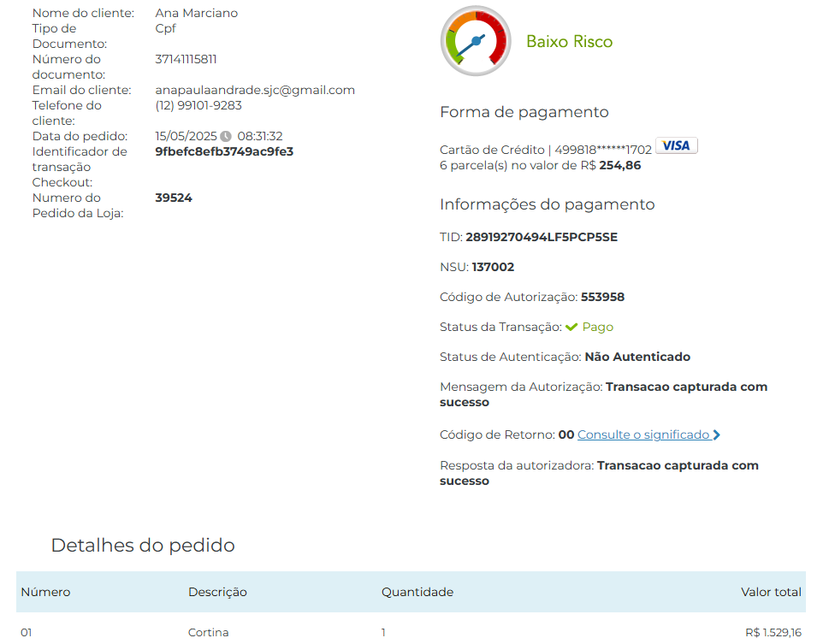Screen dimensions: 829x644
Task: Click the Informações do pagamento heading
Action: click(x=548, y=204)
